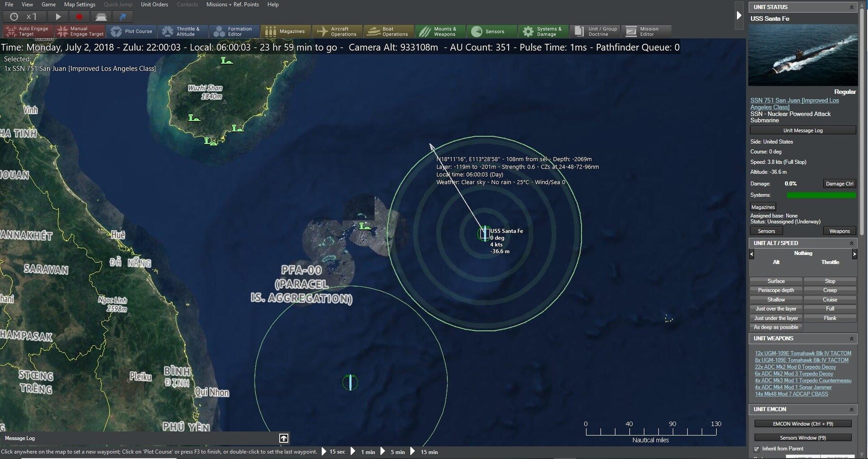Collapse the Unit EMCON section

click(x=851, y=409)
